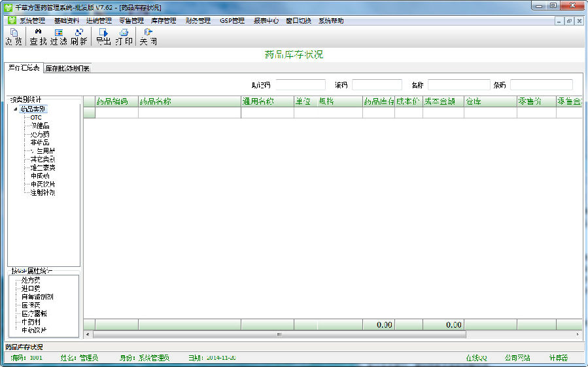Select 进口药 in the GSP attribute list
The height and width of the screenshot is (367, 588).
click(x=31, y=288)
